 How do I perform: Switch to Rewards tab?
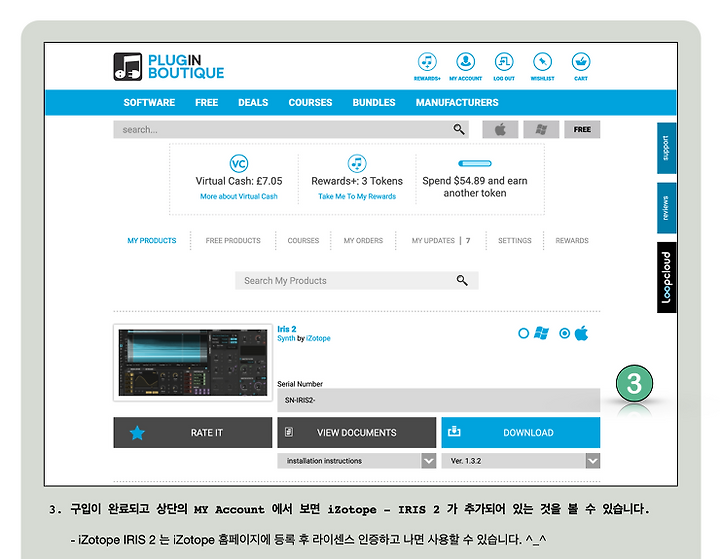[572, 240]
